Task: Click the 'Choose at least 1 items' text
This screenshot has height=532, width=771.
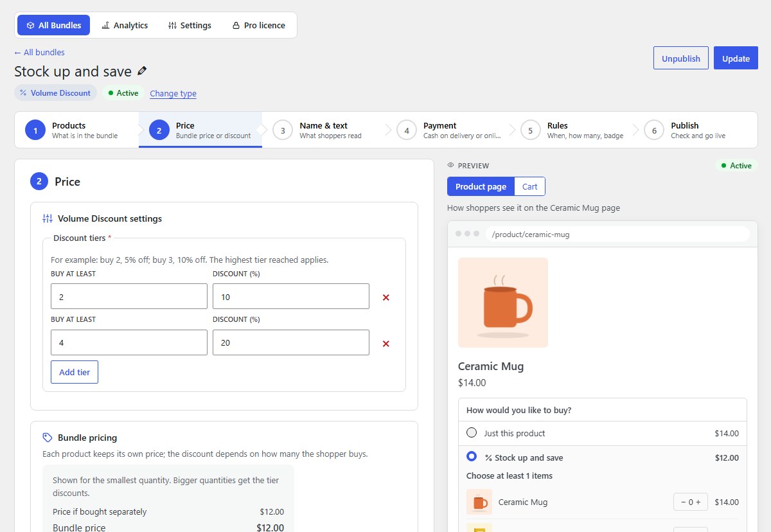Action: (510, 475)
